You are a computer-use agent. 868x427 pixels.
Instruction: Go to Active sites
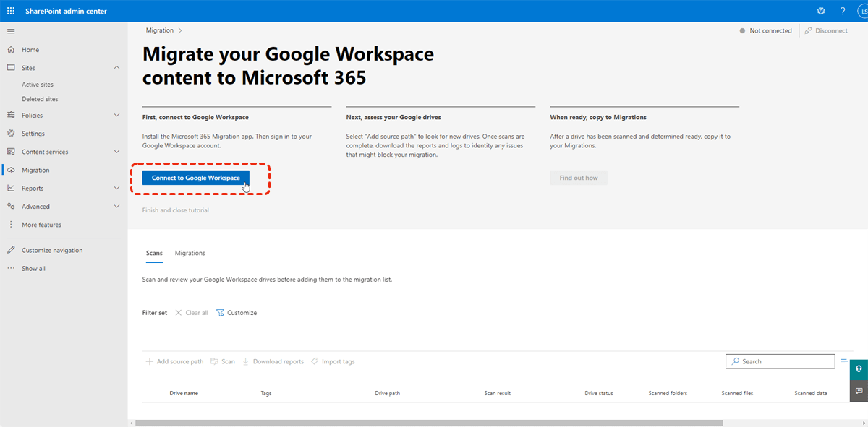[38, 85]
